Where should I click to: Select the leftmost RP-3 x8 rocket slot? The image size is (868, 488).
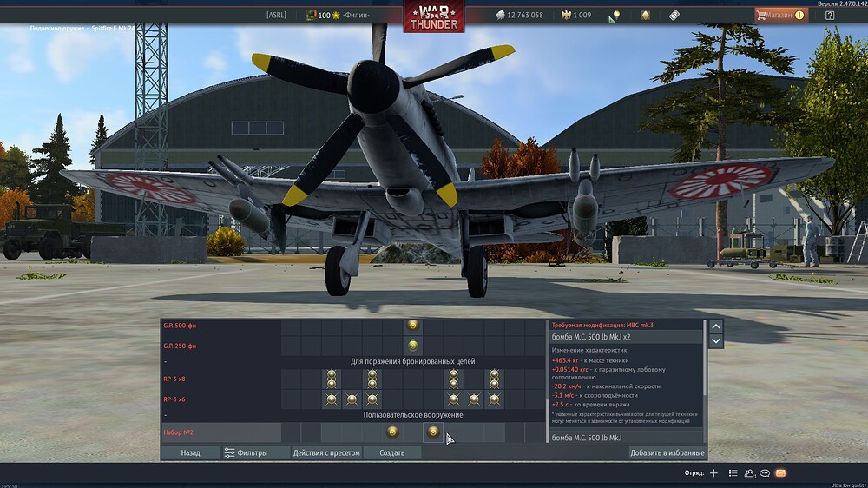pos(331,379)
